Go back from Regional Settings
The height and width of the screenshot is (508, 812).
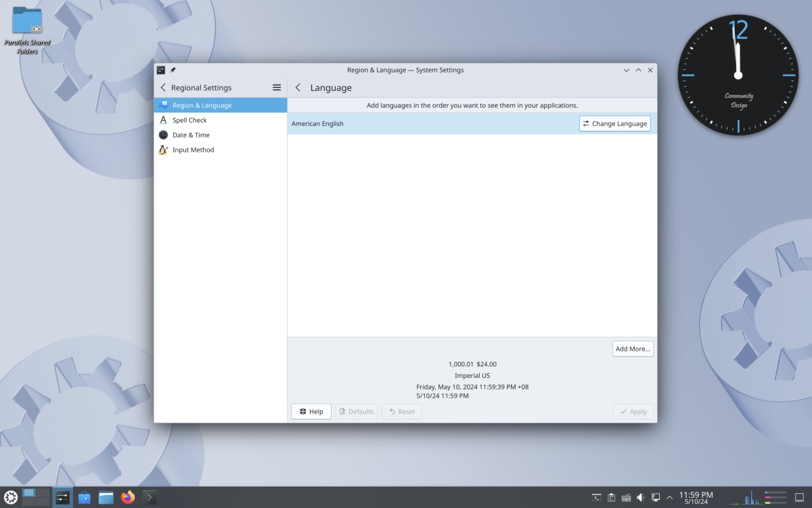click(163, 87)
